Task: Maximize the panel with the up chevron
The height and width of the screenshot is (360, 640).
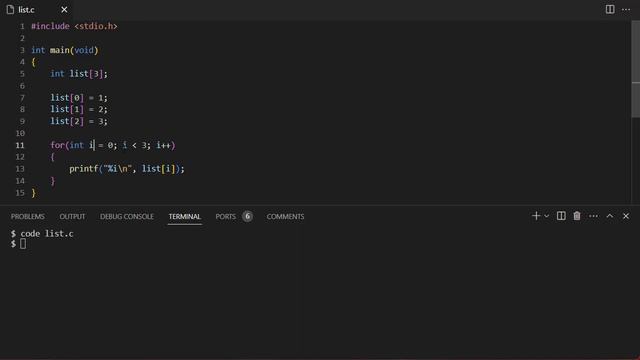Action: click(610, 216)
